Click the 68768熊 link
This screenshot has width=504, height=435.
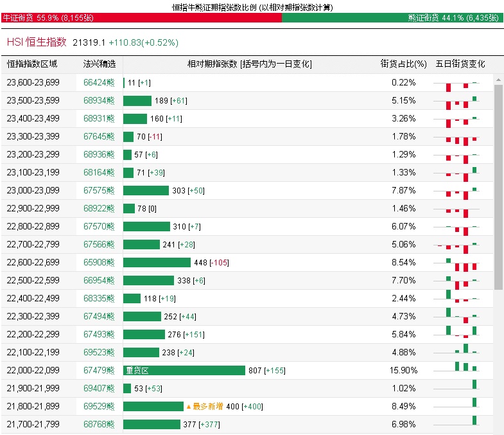click(x=99, y=425)
